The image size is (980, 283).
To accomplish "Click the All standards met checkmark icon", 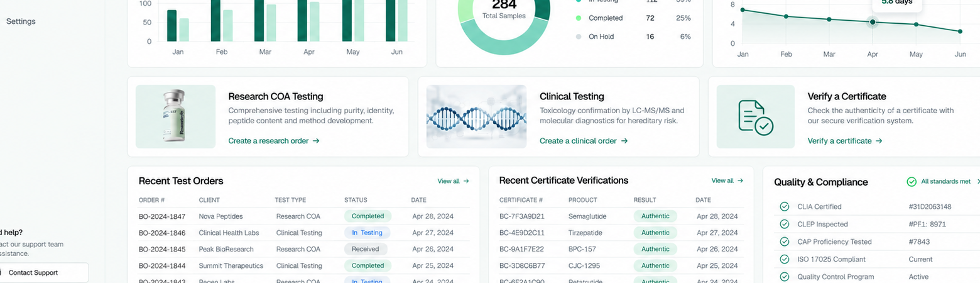I will click(912, 182).
